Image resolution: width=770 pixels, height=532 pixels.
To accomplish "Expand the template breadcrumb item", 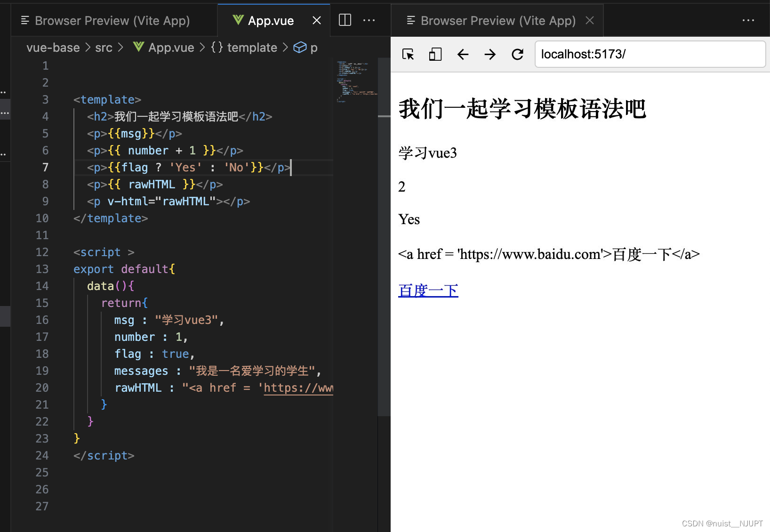I will tap(252, 47).
